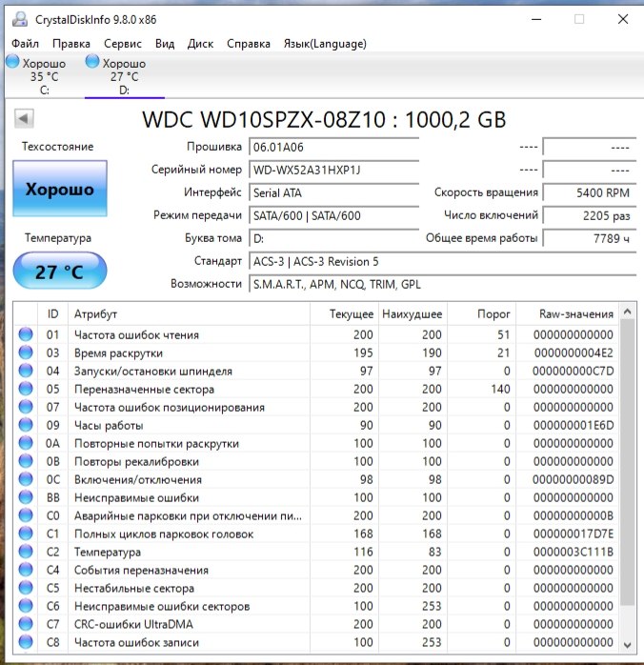This screenshot has height=665, width=644.
Task: Click the Техсостояние label
Action: tap(58, 147)
